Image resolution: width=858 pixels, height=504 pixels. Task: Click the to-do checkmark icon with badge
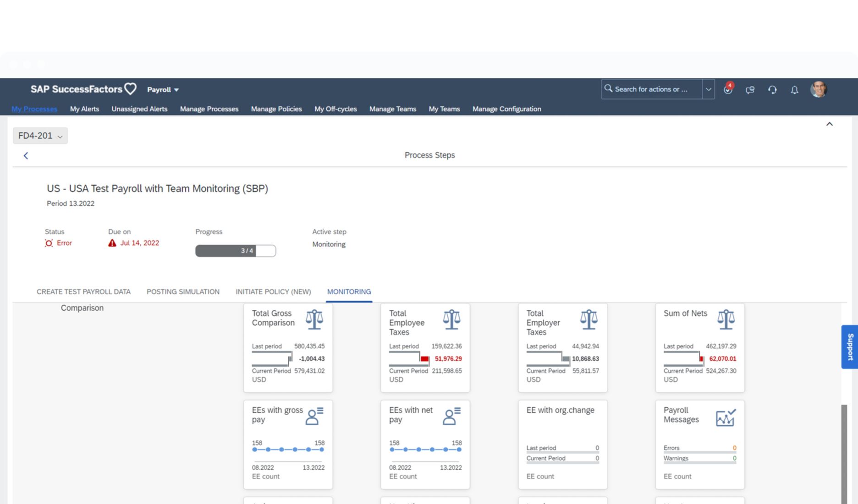click(728, 89)
